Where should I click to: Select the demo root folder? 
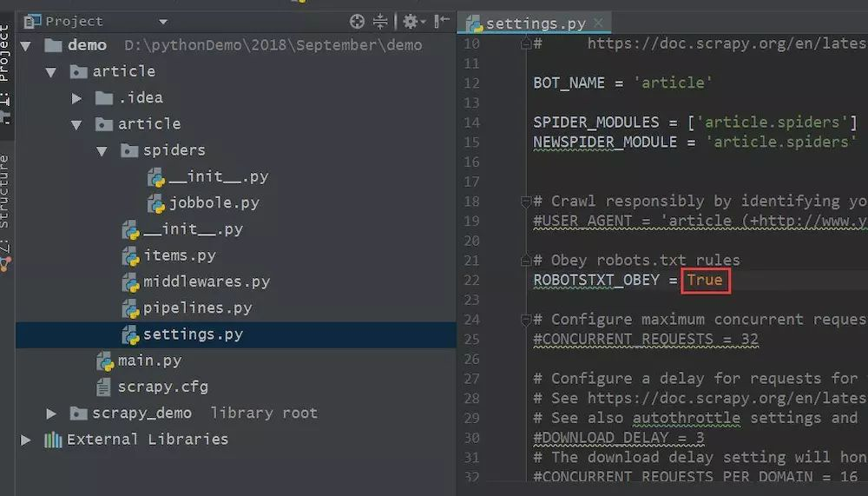(x=236, y=45)
